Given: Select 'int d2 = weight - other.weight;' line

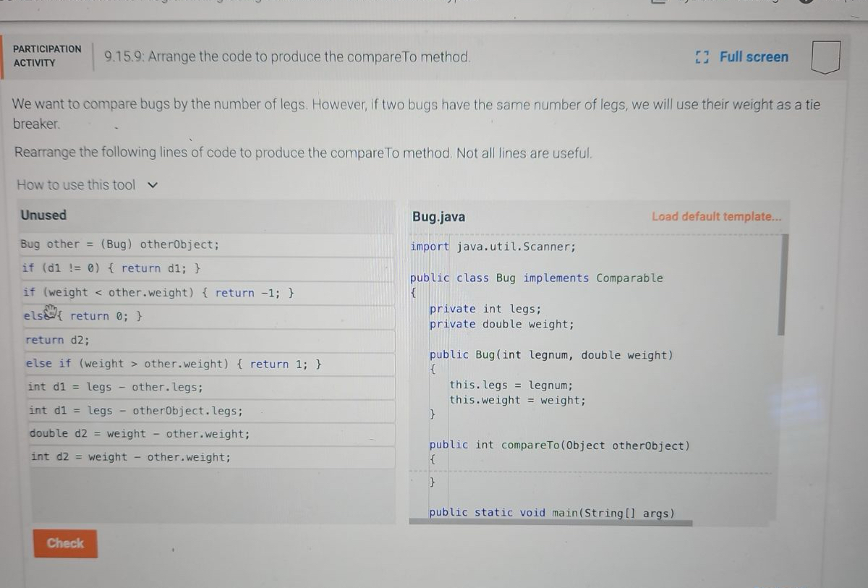Looking at the screenshot, I should [213, 457].
